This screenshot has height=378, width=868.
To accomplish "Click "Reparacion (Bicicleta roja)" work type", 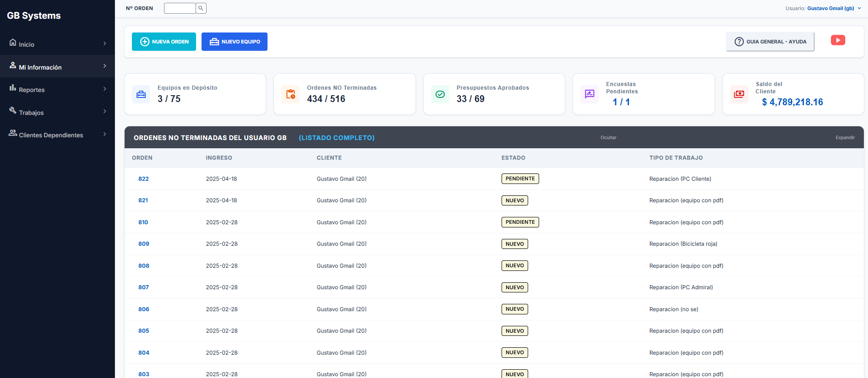I will tap(683, 244).
